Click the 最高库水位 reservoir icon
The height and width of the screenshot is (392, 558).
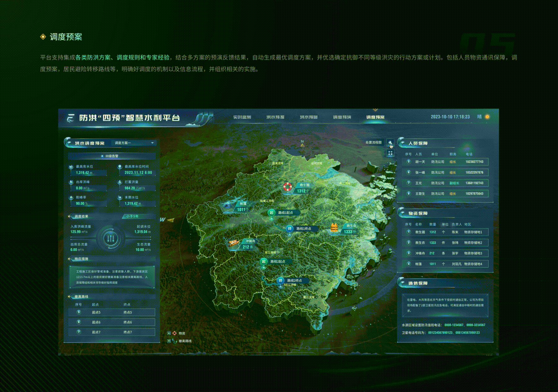point(71,167)
